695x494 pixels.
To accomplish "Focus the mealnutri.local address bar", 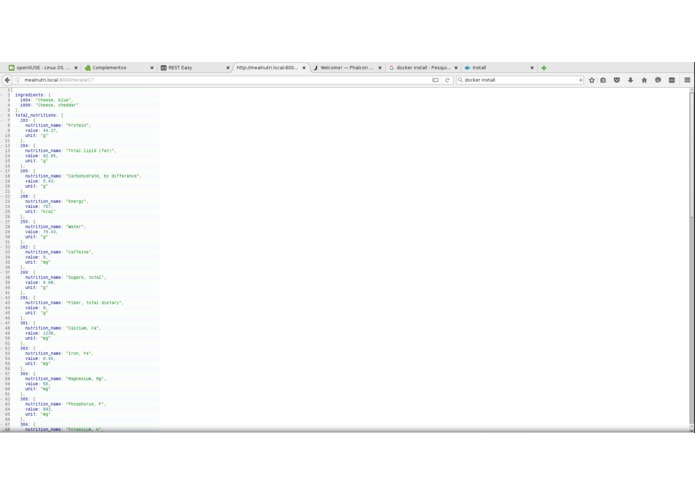I will coord(226,80).
